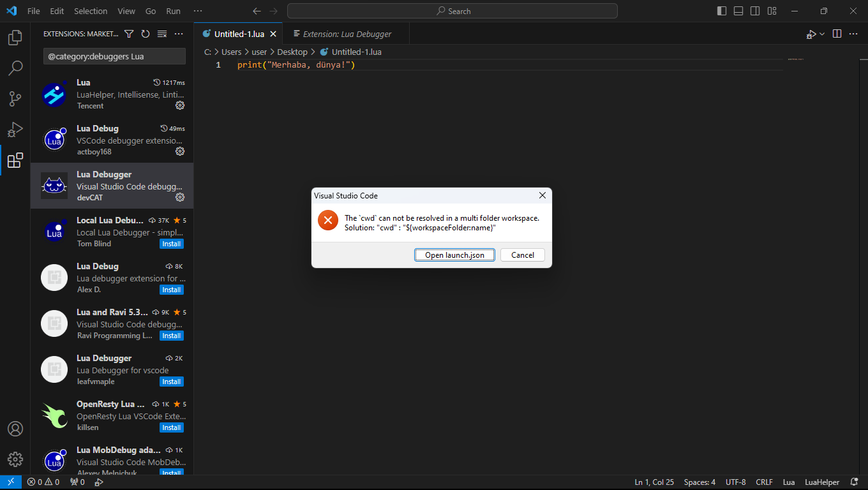Open the Edit menu
Screen dimensions: 868x490
(x=57, y=11)
